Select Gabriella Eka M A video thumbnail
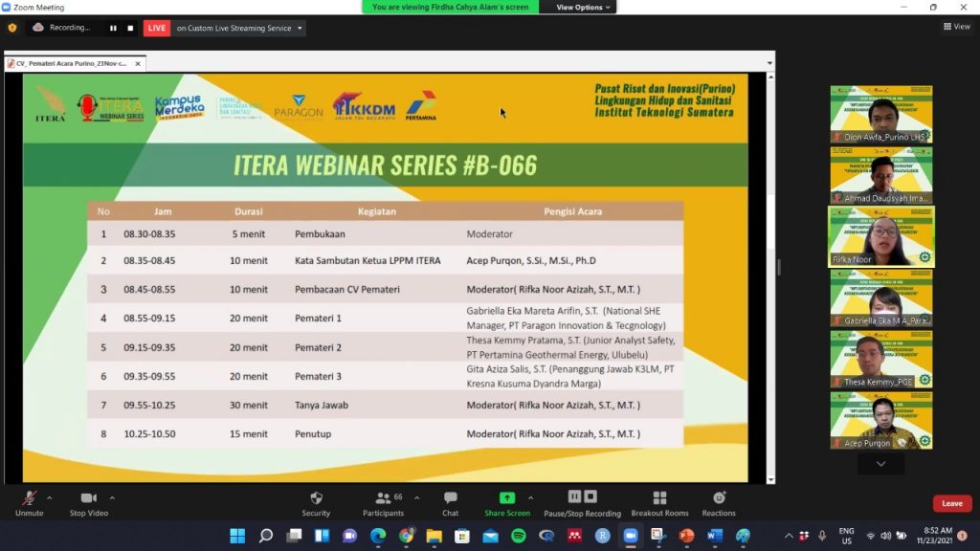The height and width of the screenshot is (551, 980). [x=881, y=298]
